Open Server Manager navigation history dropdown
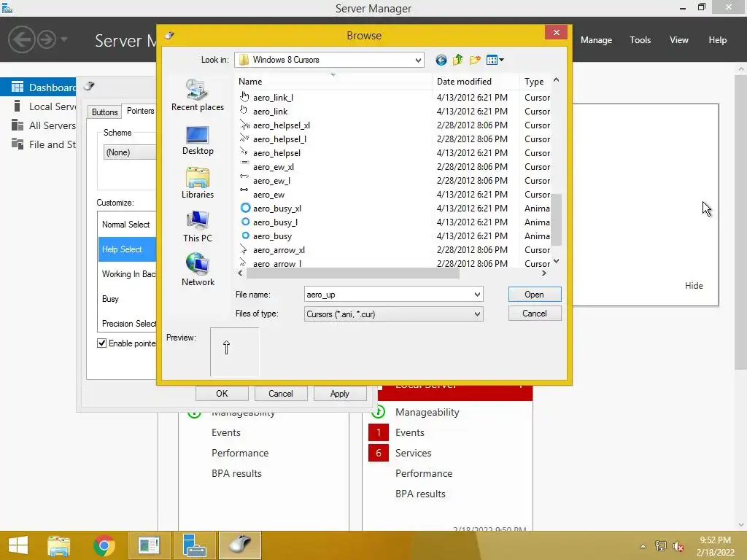Image resolution: width=747 pixels, height=560 pixels. tap(64, 39)
